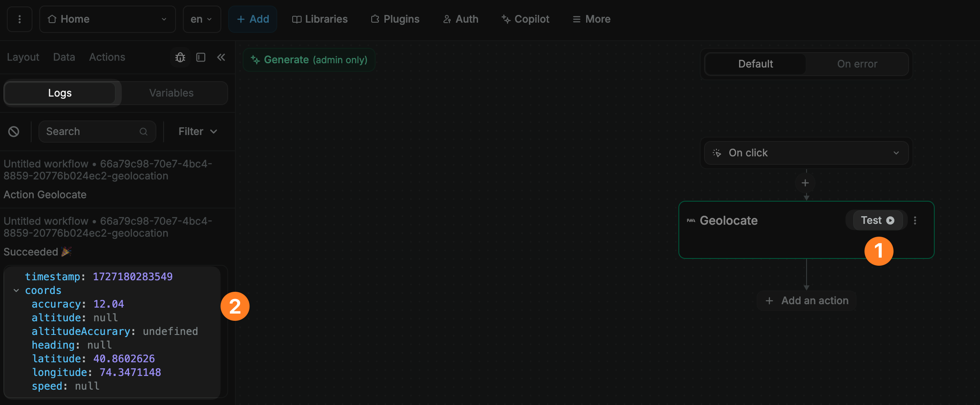Click the debug bug icon

180,57
